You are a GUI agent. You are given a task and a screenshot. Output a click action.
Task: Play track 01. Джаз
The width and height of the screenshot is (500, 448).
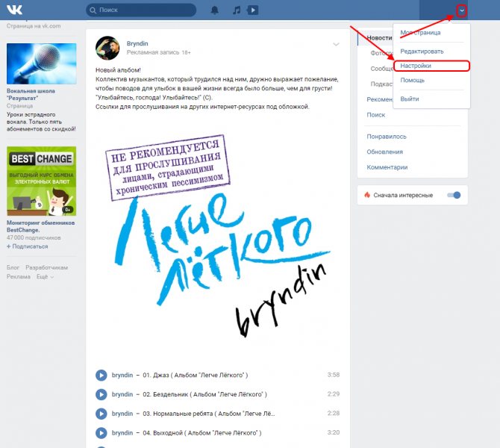click(x=101, y=376)
